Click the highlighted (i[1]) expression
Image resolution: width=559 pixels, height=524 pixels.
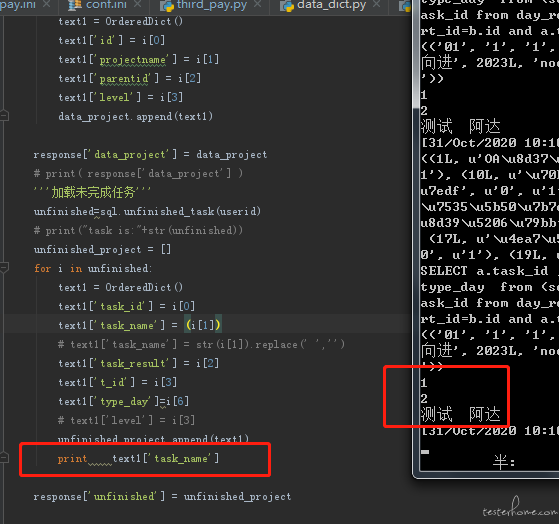[202, 325]
